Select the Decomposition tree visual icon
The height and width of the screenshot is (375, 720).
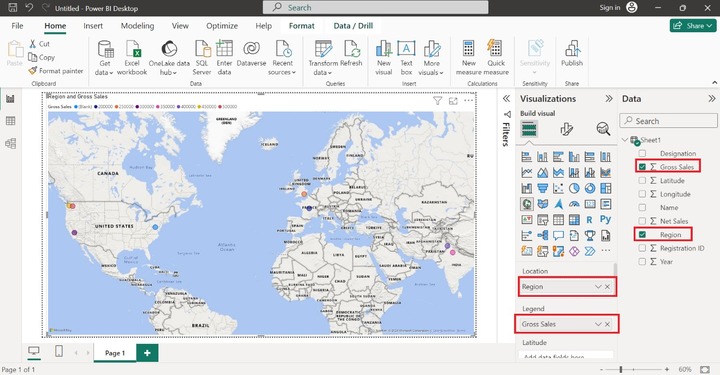tap(542, 236)
